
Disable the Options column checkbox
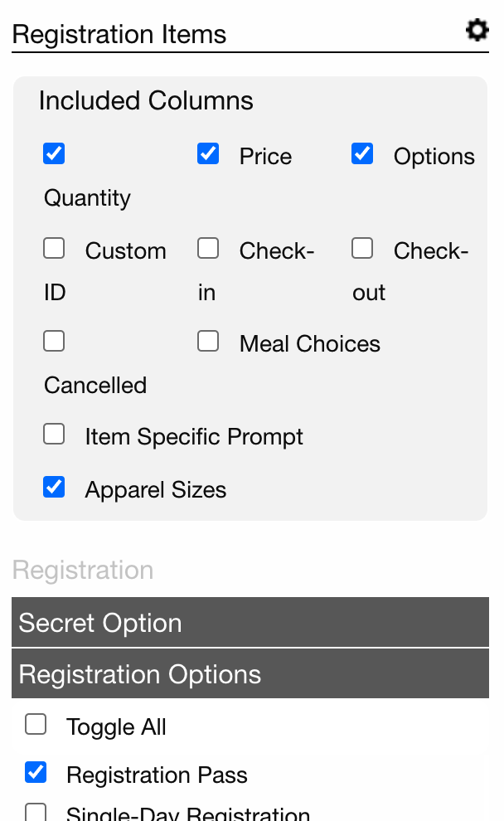pos(362,153)
